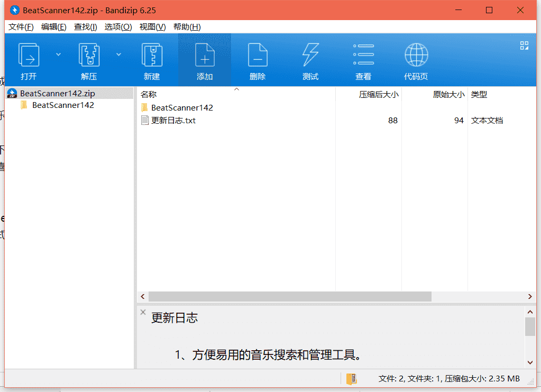Image resolution: width=541 pixels, height=392 pixels.
Task: Expand the dropdown arrow next to 打开
Action: point(58,54)
